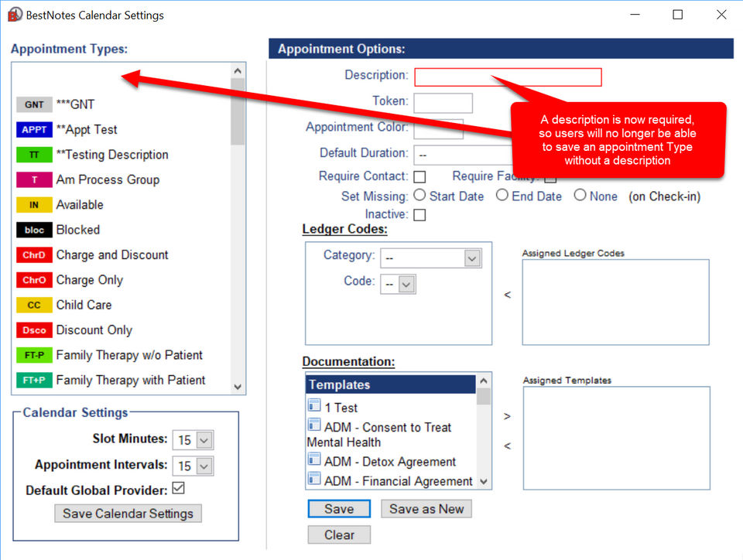The height and width of the screenshot is (560, 743).
Task: Select the Am Process Group entry
Action: [108, 180]
